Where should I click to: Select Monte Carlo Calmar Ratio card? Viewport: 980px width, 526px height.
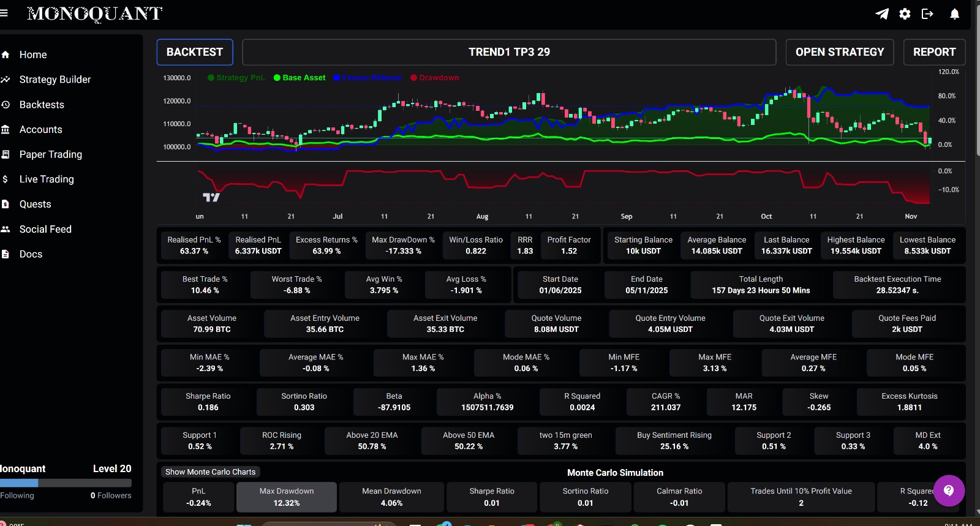[679, 497]
